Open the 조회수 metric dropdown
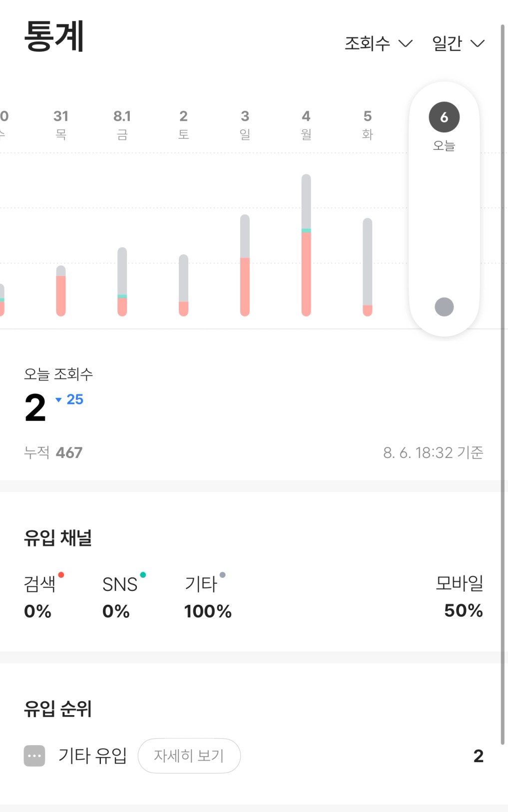The width and height of the screenshot is (508, 812). coord(379,43)
